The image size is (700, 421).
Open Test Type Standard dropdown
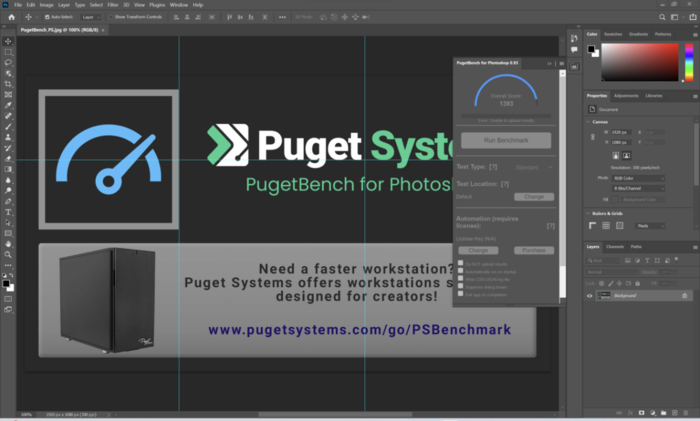534,167
